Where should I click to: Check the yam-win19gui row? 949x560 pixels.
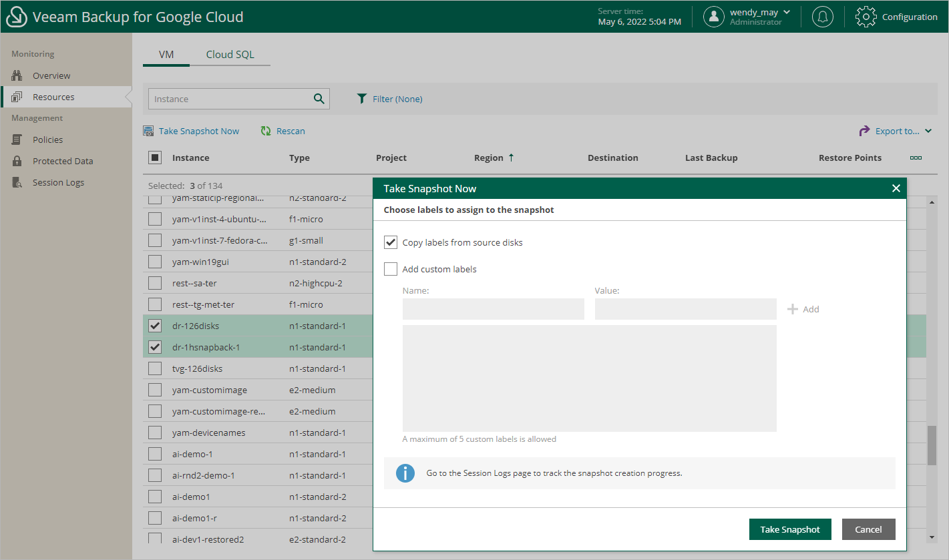[x=155, y=262]
